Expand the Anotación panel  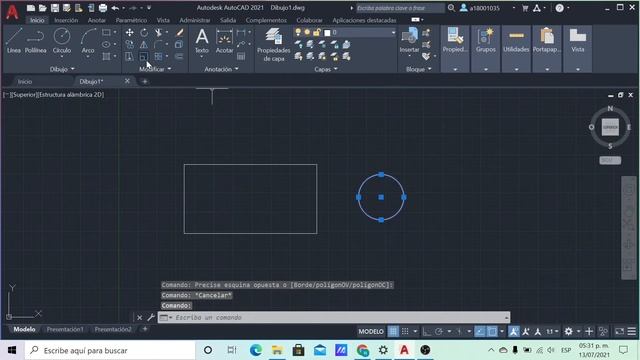221,69
